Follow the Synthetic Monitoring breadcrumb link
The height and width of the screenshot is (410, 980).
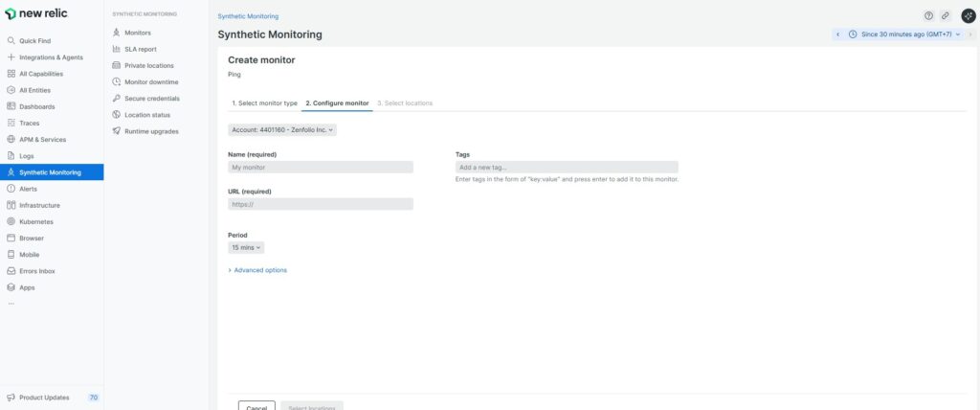click(248, 16)
